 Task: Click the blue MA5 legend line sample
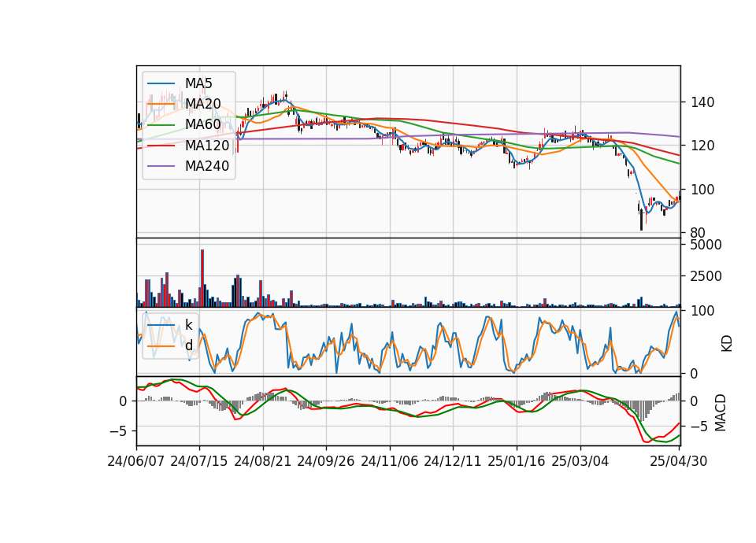(161, 83)
